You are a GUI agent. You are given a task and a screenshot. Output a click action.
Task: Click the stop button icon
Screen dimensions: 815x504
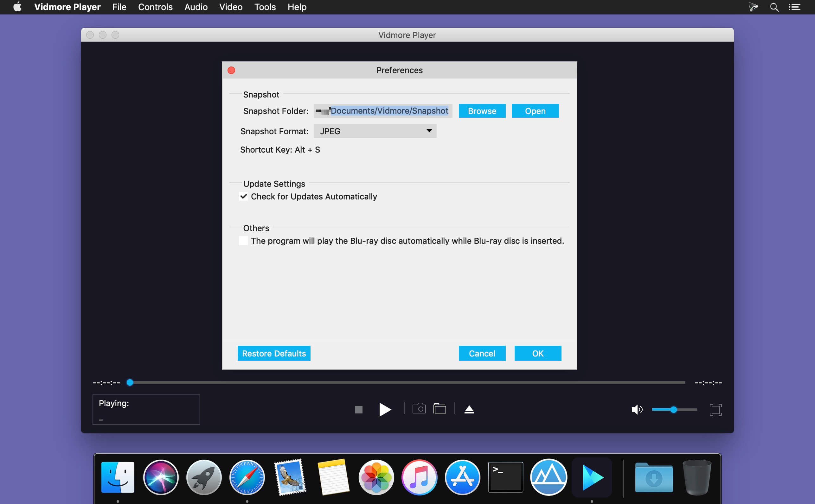[x=359, y=409]
